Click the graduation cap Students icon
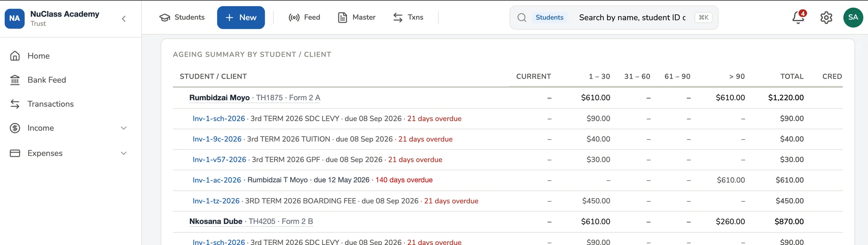This screenshot has width=868, height=245. (165, 17)
